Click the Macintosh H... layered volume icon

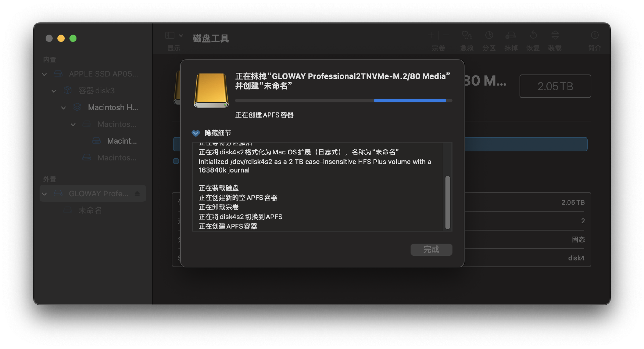[77, 107]
